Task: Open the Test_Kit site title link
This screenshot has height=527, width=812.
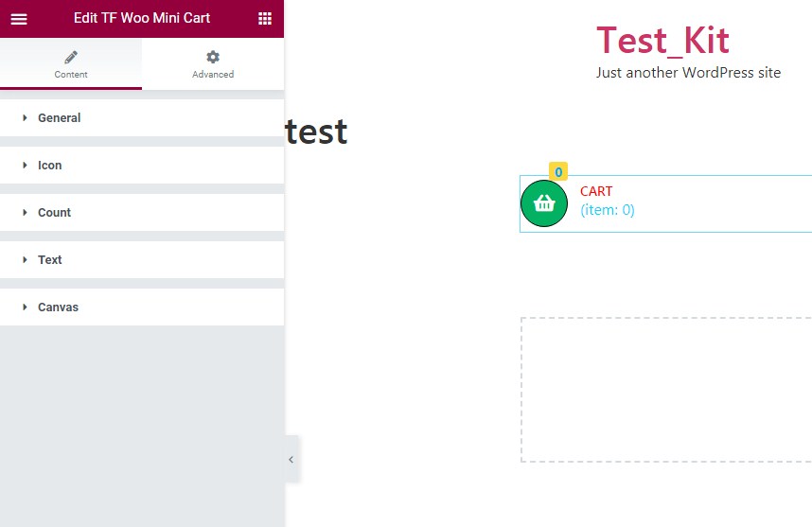Action: pyautogui.click(x=662, y=41)
